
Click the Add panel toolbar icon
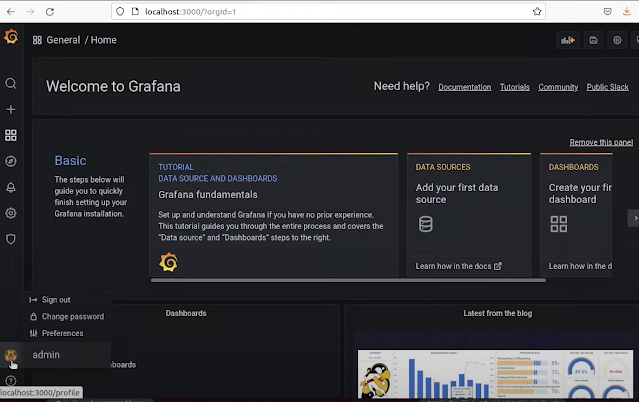(568, 40)
